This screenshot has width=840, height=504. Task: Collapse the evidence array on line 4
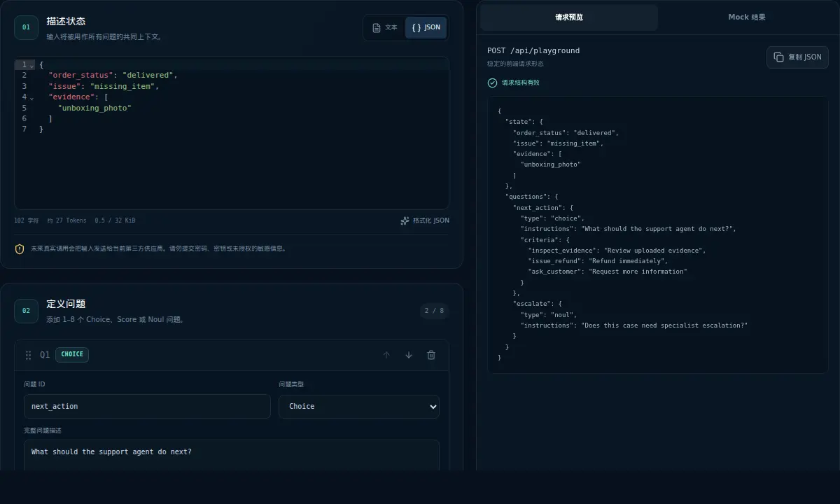click(x=31, y=97)
